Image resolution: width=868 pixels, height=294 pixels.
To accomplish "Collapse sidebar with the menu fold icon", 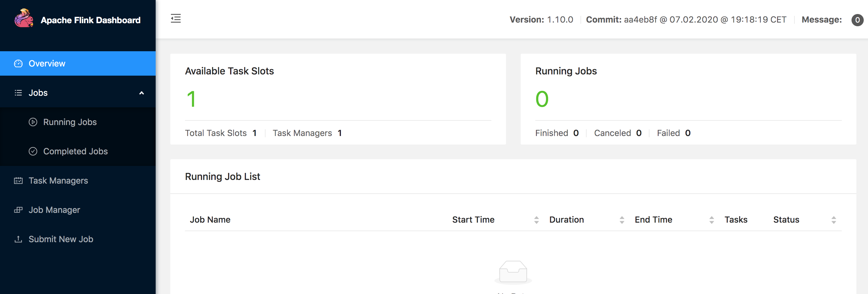I will (175, 19).
